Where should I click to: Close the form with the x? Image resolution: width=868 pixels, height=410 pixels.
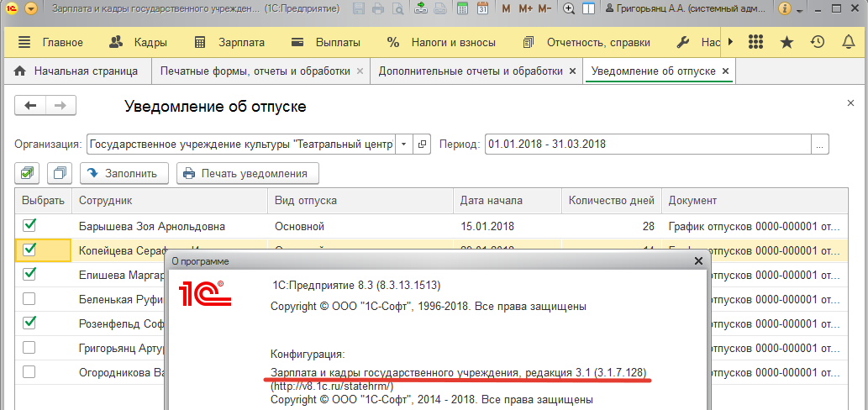(851, 102)
